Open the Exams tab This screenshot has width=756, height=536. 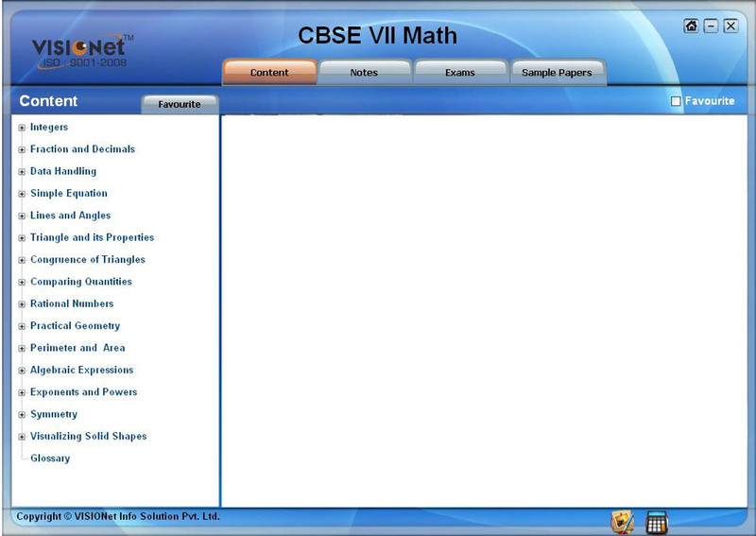pos(460,73)
